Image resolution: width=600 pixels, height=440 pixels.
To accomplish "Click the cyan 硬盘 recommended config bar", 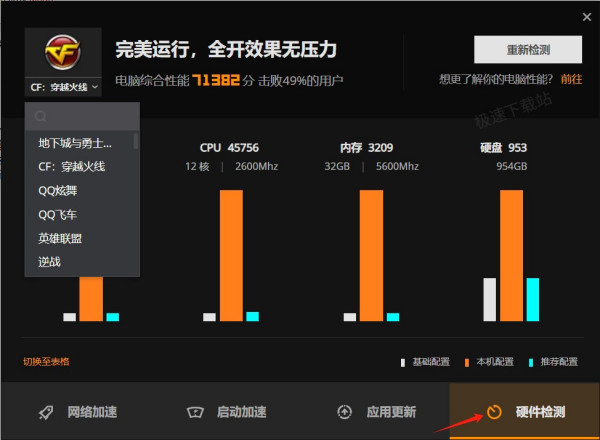I will click(533, 300).
